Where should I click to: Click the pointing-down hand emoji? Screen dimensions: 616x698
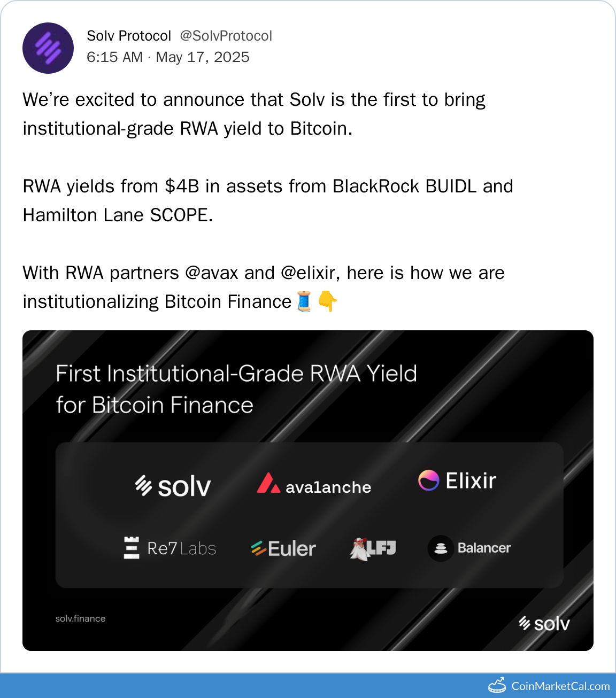pos(327,301)
